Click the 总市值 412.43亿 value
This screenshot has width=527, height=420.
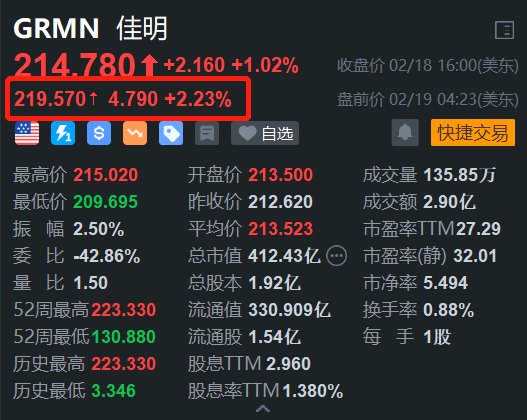[x=284, y=256]
